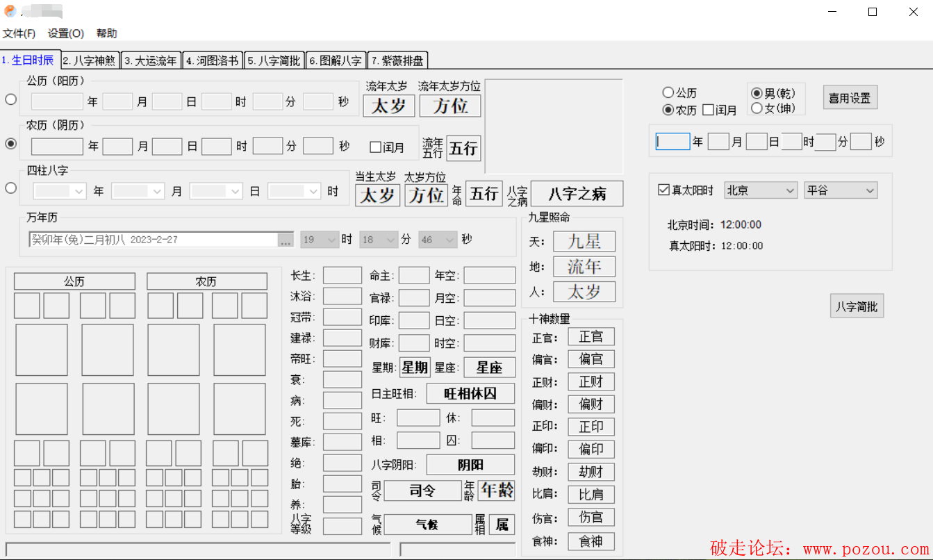This screenshot has width=933, height=560.
Task: Click the 流年太岁 太岁 button
Action: (x=389, y=106)
